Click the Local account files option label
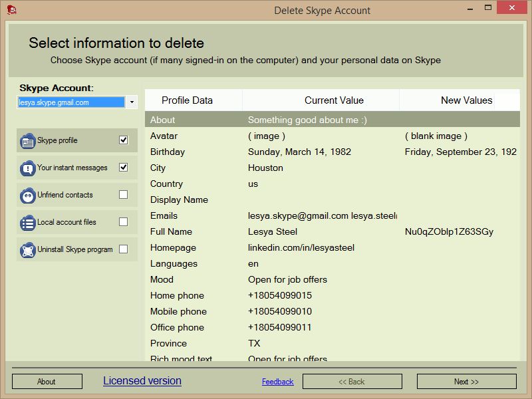 click(67, 222)
